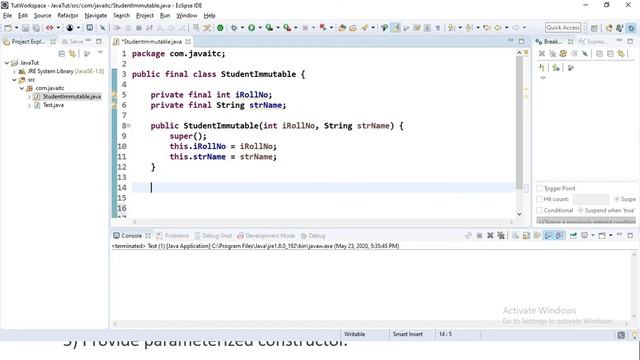This screenshot has height=360, width=640.
Task: Click the Quick Access search field
Action: (x=563, y=28)
